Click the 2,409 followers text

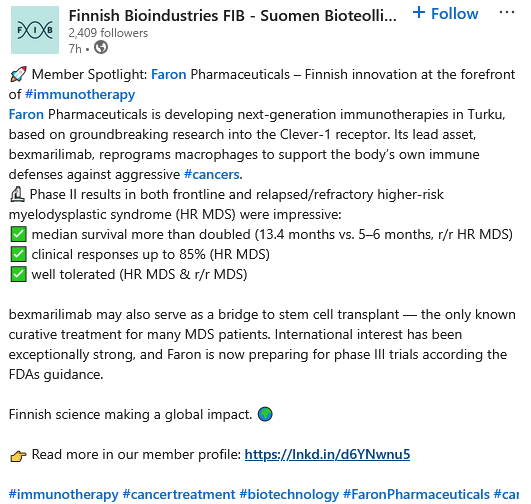coord(108,33)
